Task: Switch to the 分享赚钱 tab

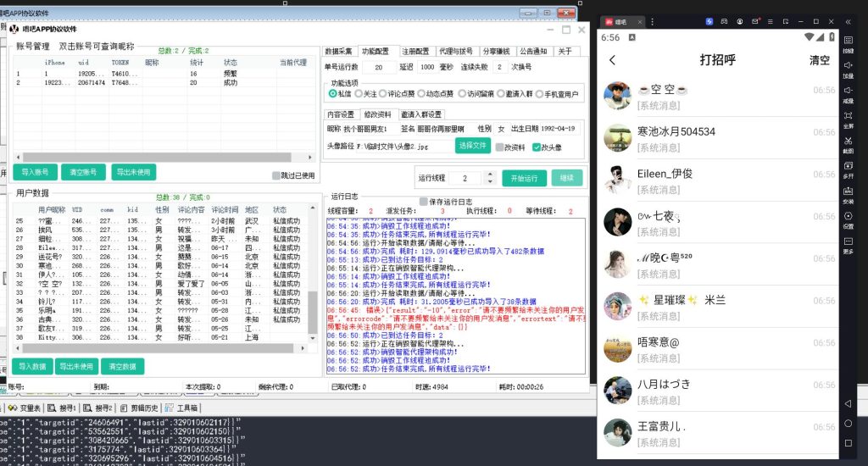Action: 496,51
